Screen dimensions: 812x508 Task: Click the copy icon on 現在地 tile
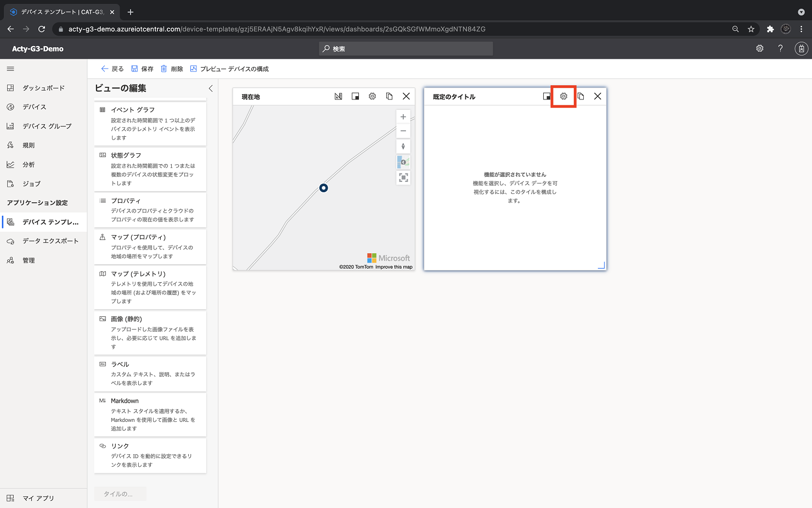click(x=389, y=96)
